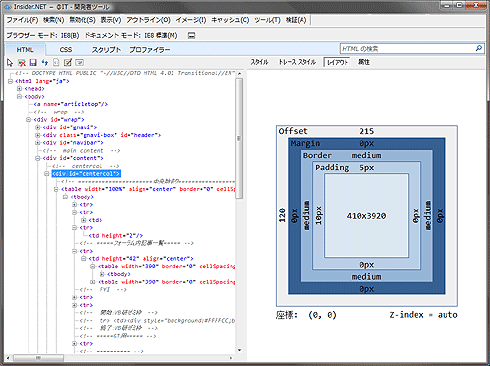Screen dimensions: 490x366
Task: Select the a name="articletop" element
Action: point(71,104)
